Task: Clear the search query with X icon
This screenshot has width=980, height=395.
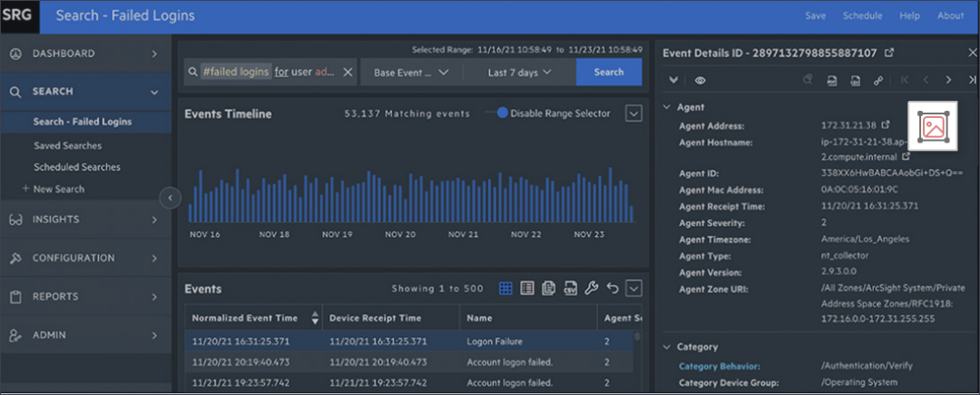Action: point(347,73)
